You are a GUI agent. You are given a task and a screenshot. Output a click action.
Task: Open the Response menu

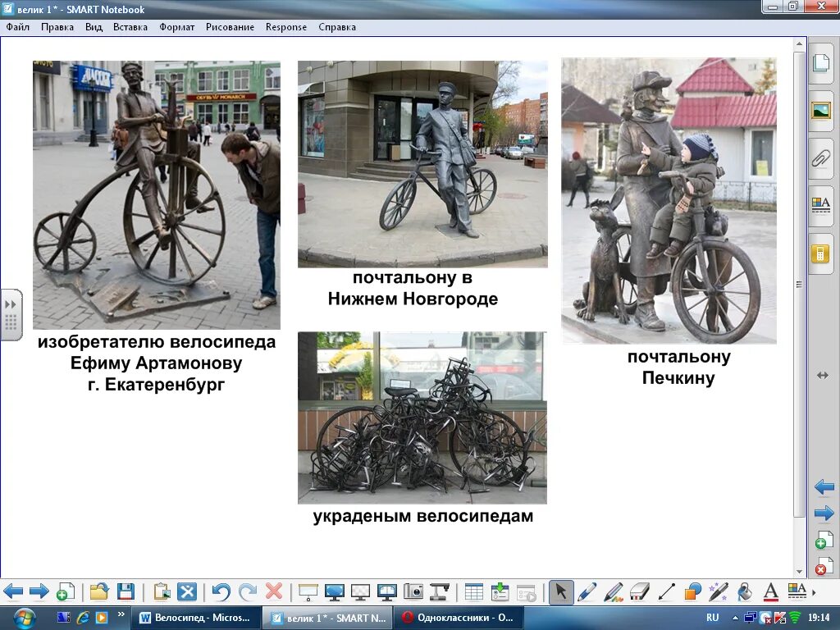[286, 27]
